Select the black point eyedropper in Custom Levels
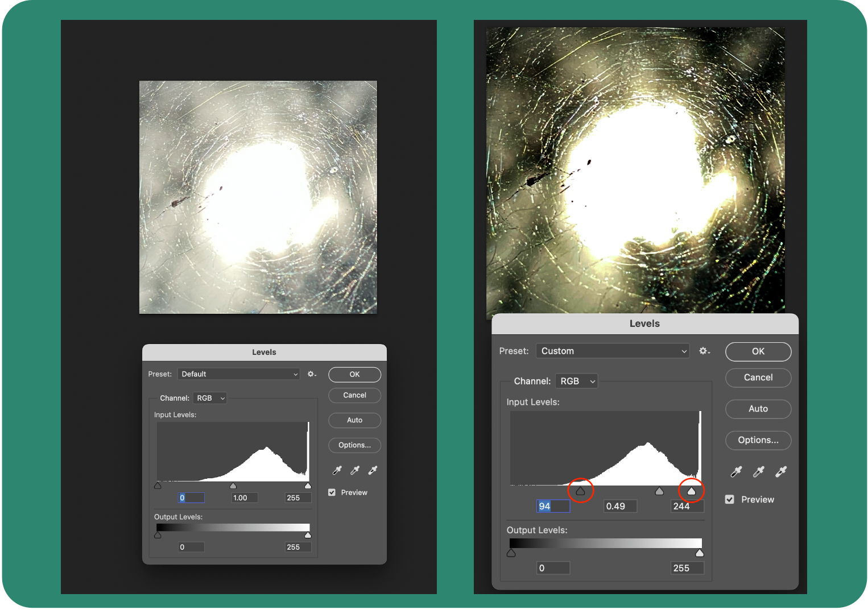 (x=735, y=471)
